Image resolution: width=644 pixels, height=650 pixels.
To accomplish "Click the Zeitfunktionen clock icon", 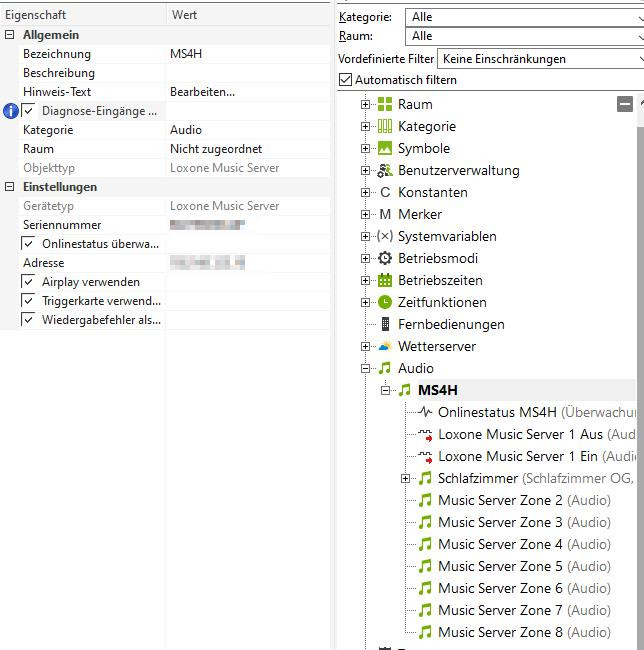I will click(x=385, y=302).
